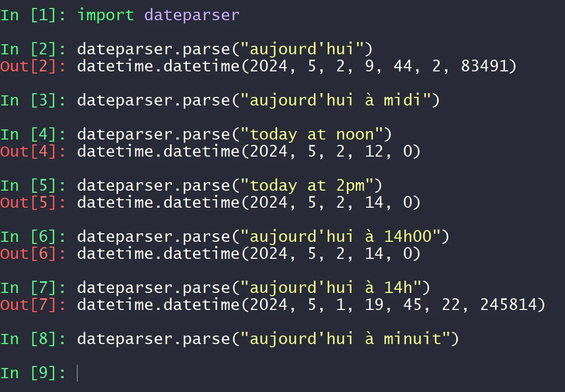
Task: Select the dateparser module name after import
Action: pos(192,15)
